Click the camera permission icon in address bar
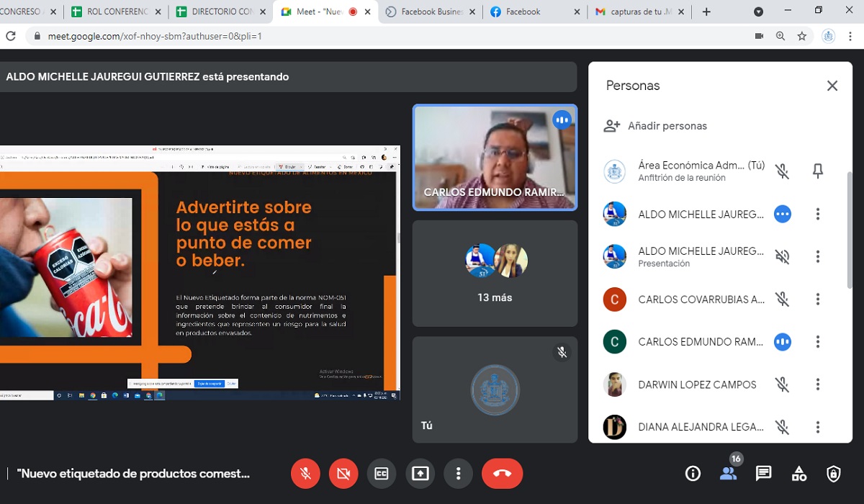 coord(759,36)
